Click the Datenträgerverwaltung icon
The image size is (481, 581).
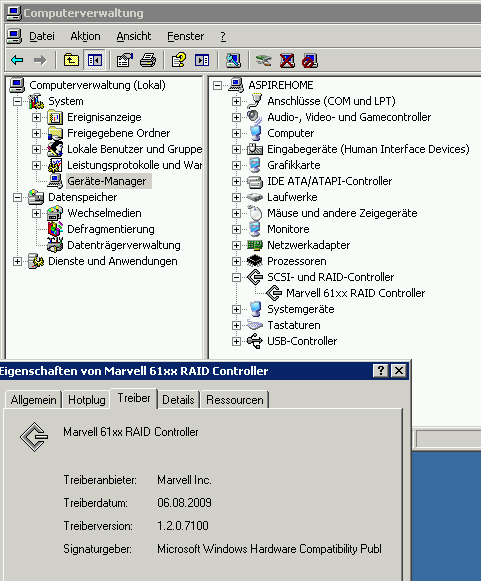coord(55,245)
